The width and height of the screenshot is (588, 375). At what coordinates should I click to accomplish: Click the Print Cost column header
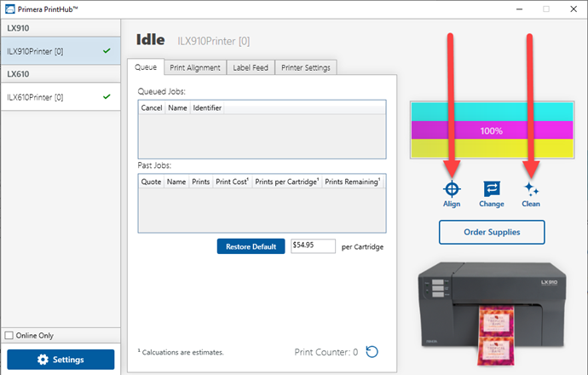click(x=233, y=182)
